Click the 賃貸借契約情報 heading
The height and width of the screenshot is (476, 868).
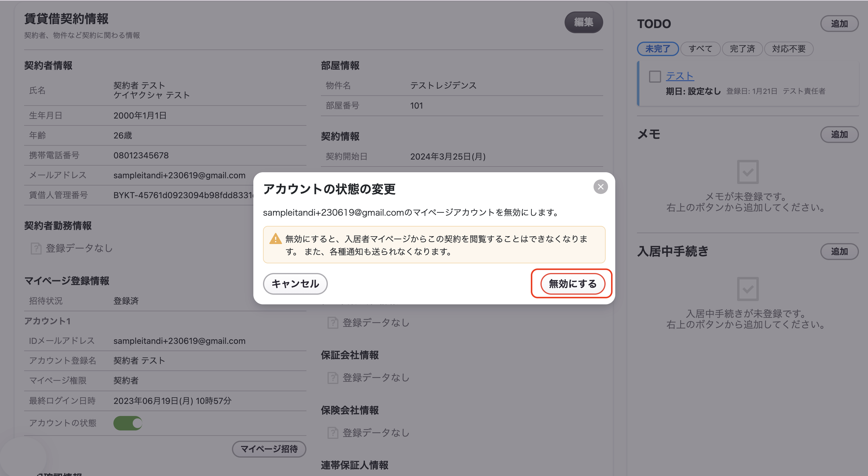pos(66,19)
